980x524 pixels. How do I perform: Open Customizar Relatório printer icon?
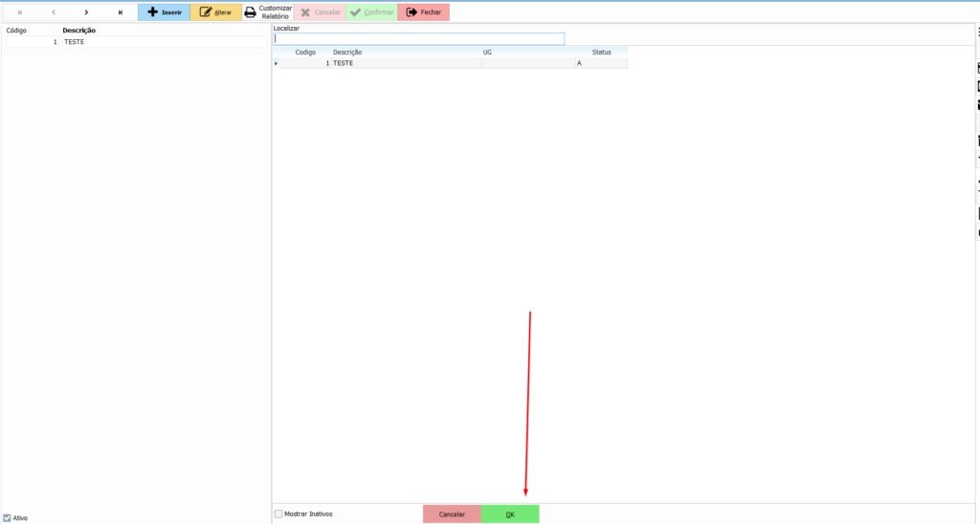pyautogui.click(x=251, y=12)
